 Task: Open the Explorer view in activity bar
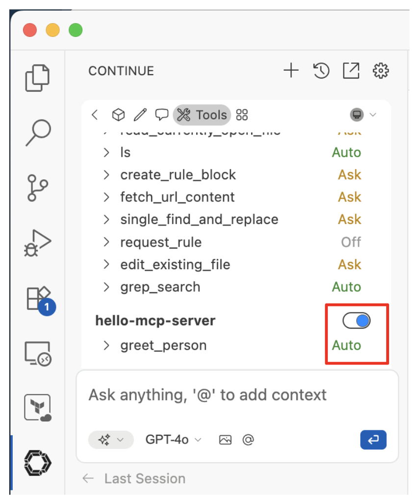pyautogui.click(x=37, y=78)
